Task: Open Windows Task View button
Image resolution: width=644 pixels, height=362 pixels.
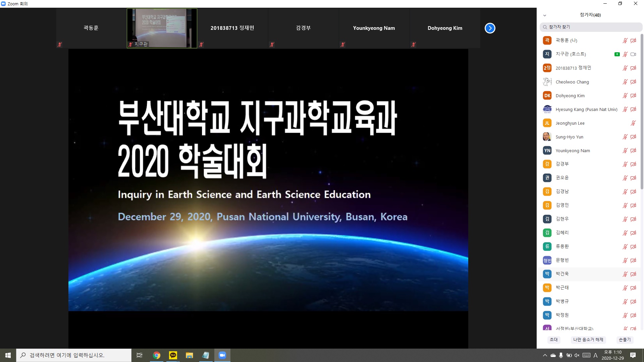Action: [x=140, y=355]
